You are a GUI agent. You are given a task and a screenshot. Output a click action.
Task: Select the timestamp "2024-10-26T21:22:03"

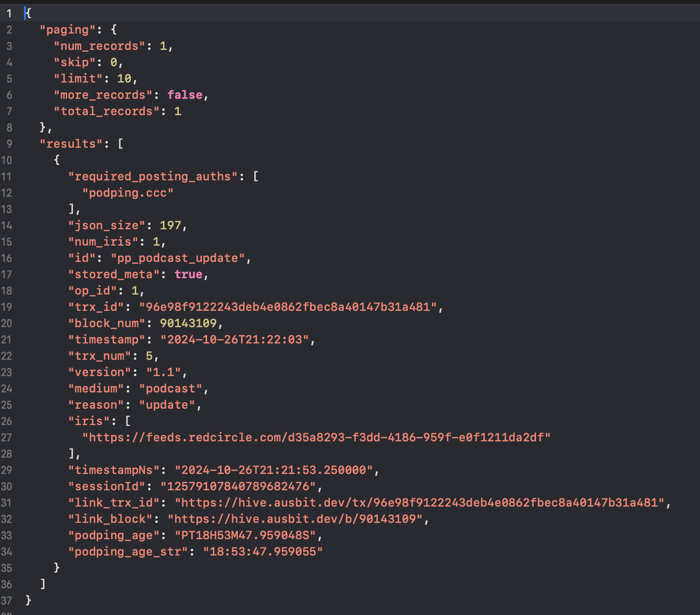point(235,340)
